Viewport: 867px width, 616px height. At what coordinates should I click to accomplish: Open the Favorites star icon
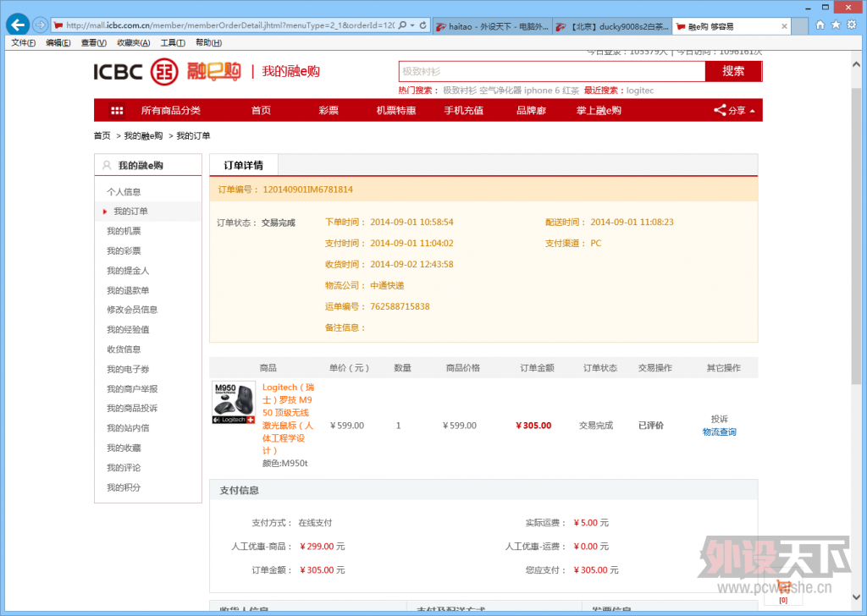[836, 25]
